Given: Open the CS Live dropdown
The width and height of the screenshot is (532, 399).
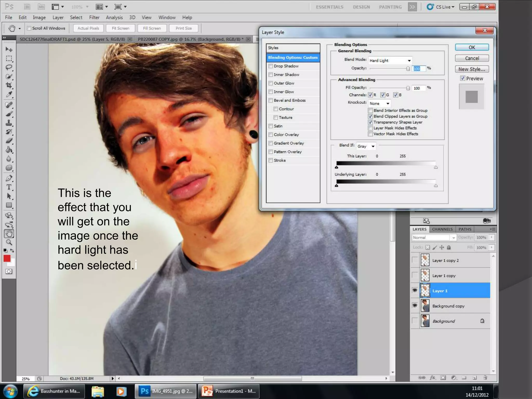Looking at the screenshot, I should click(x=441, y=7).
